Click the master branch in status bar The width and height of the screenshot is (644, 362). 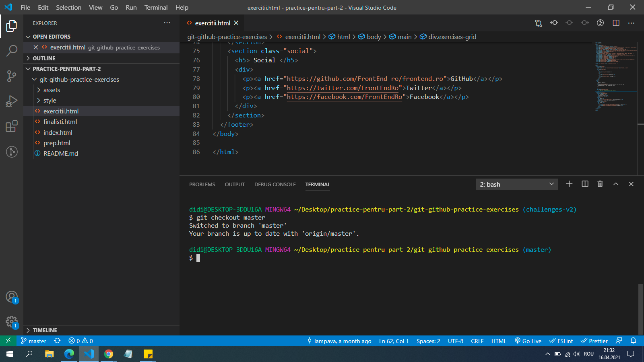click(34, 341)
